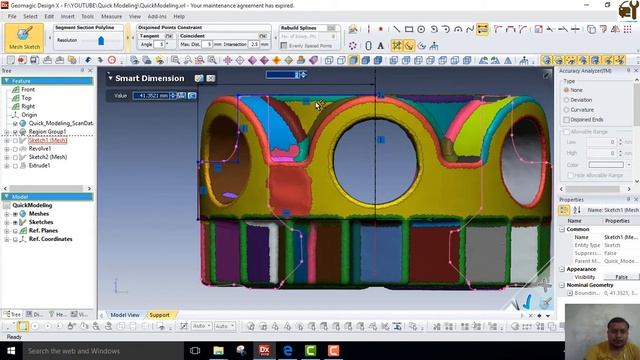Click the rectangular pattern dots icon
The width and height of the screenshot is (640, 360).
(627, 29)
